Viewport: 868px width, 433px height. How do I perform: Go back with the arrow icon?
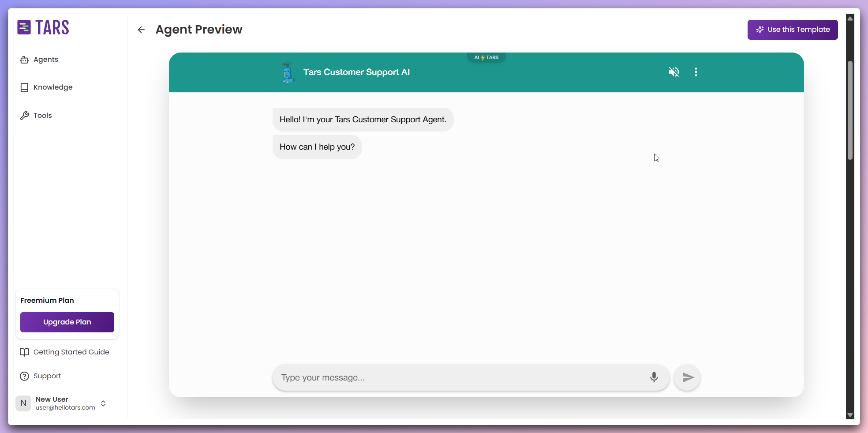(141, 30)
